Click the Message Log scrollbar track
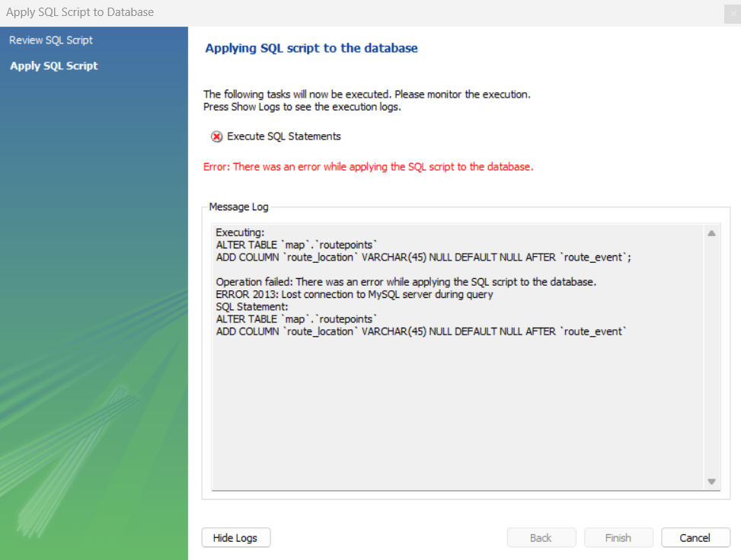Image resolution: width=741 pixels, height=560 pixels. (711, 358)
